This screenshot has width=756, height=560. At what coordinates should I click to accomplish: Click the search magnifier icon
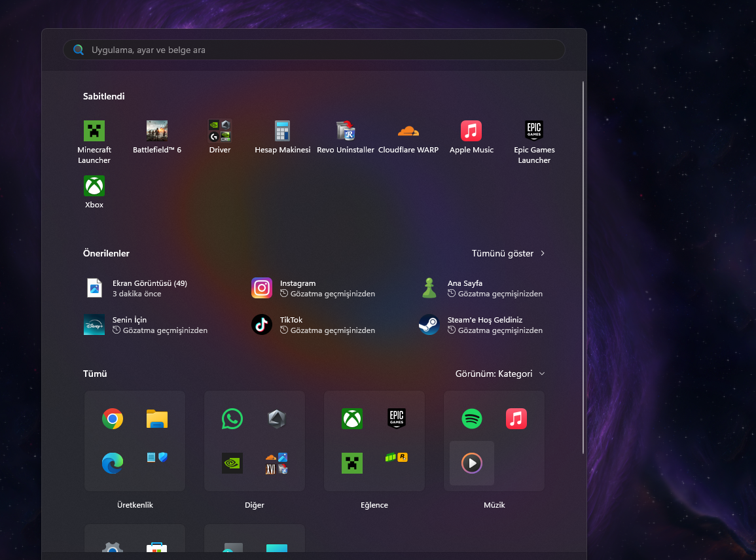pos(79,50)
